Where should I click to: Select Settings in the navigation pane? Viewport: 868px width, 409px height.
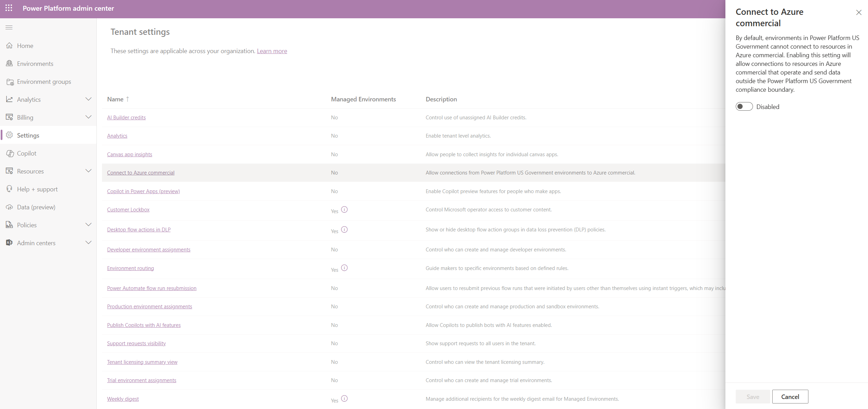(29, 135)
